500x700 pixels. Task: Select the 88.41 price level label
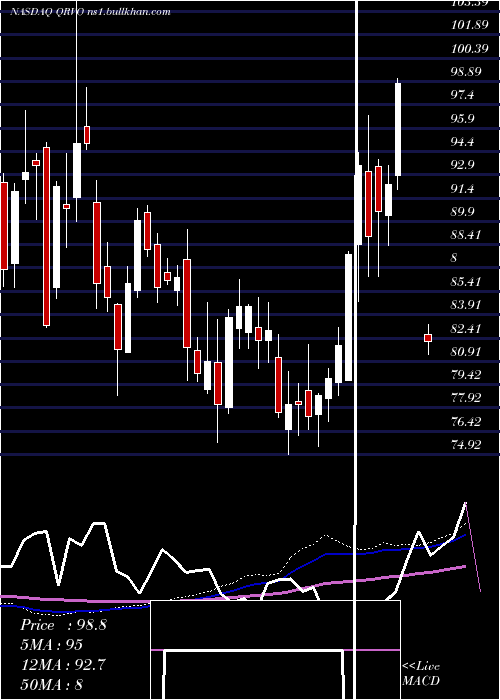(x=467, y=235)
